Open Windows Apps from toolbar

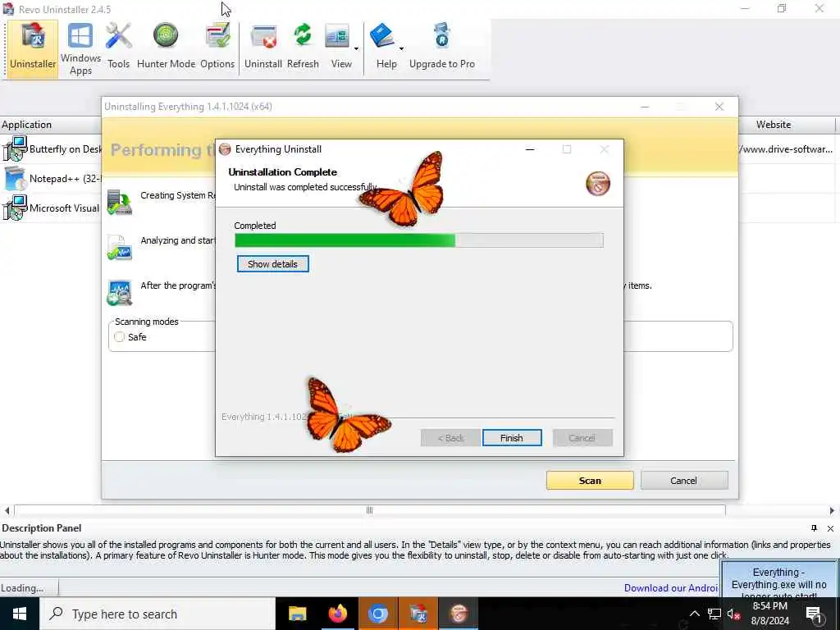tap(80, 48)
